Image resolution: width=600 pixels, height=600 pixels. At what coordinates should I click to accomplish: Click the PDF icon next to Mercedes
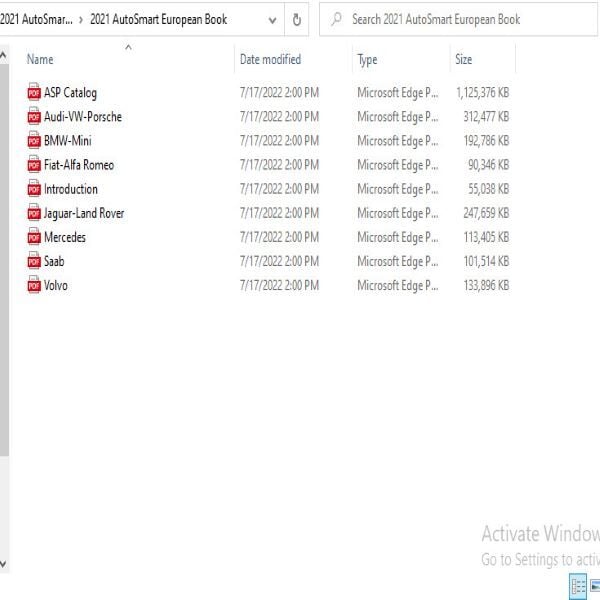coord(34,237)
